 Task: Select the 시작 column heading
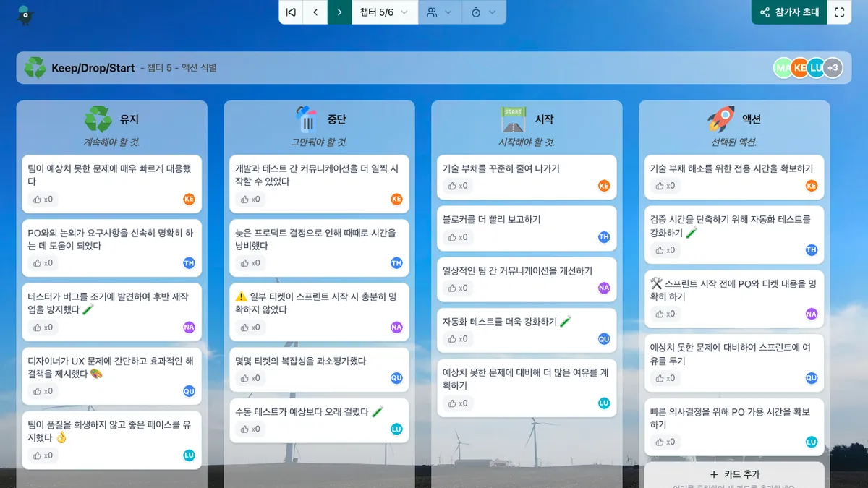tap(544, 119)
